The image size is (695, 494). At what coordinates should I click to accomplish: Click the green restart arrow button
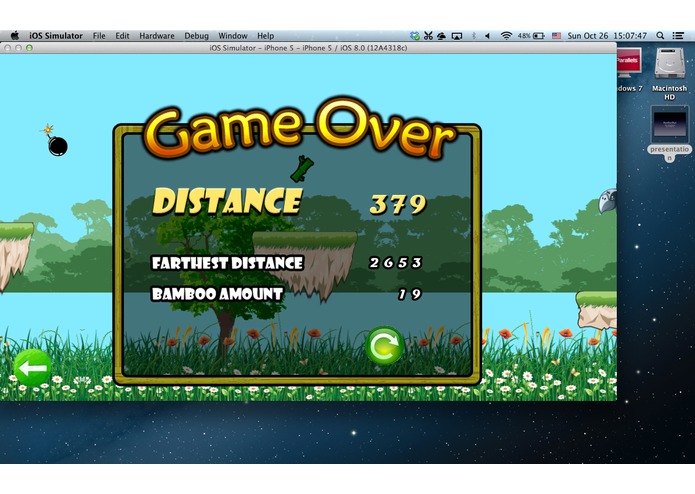pos(384,346)
